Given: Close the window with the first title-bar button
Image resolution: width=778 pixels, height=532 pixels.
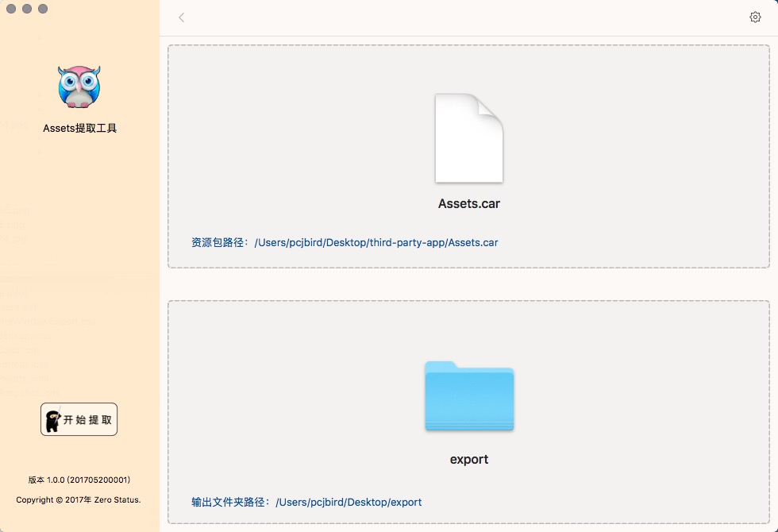Looking at the screenshot, I should tap(11, 9).
